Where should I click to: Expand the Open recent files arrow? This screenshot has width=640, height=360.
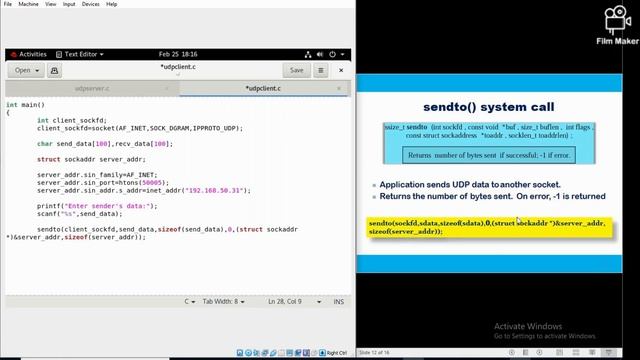coord(38,71)
